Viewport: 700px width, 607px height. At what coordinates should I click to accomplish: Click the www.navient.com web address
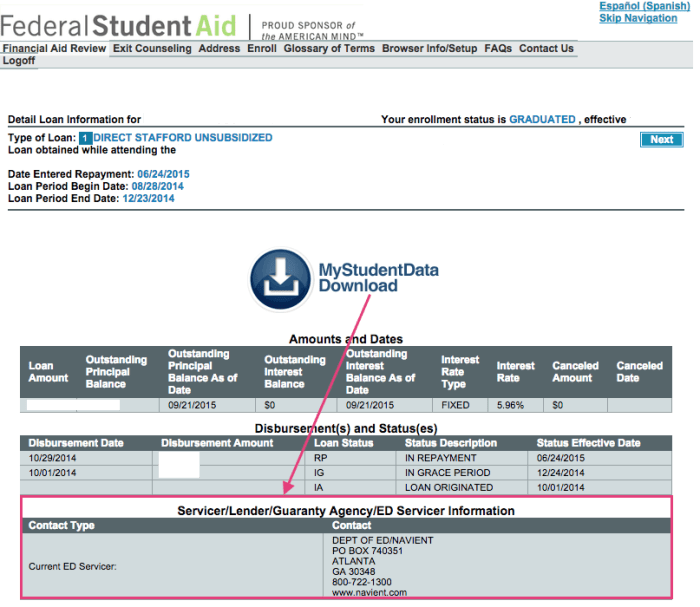[369, 593]
